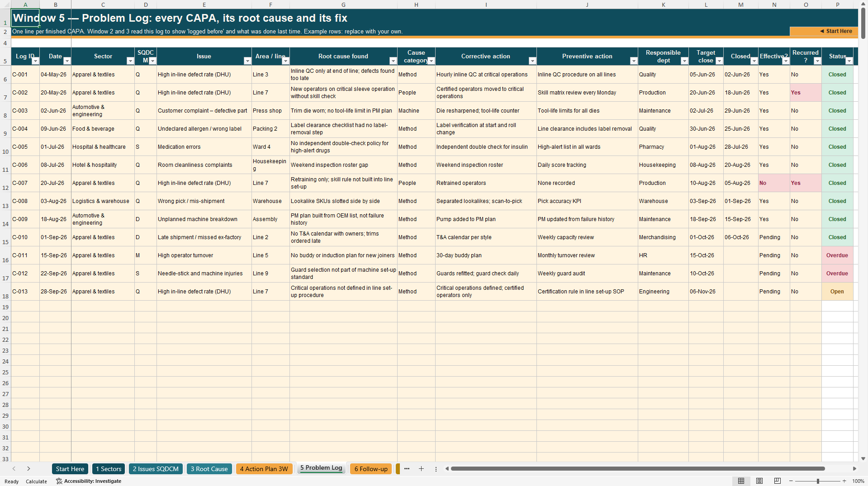Select all cells via corner button
This screenshot has width=868, height=486.
[x=5, y=5]
